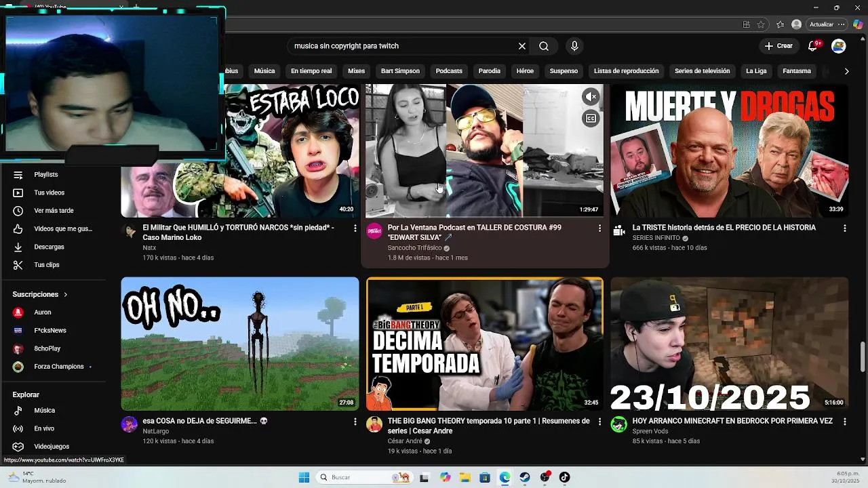Open the Edge favorites list icon
The height and width of the screenshot is (488, 868).
pos(781,24)
